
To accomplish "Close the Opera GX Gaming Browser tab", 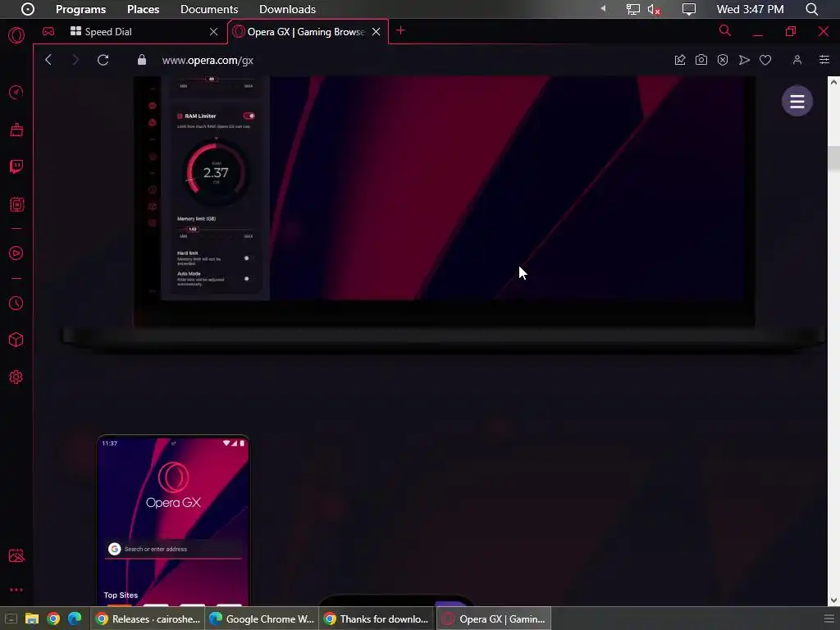I will pyautogui.click(x=376, y=32).
